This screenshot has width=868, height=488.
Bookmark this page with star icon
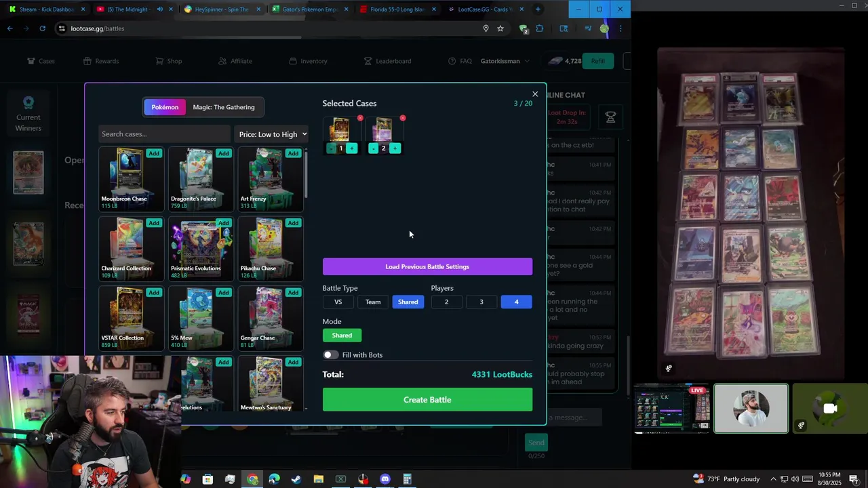(x=500, y=28)
